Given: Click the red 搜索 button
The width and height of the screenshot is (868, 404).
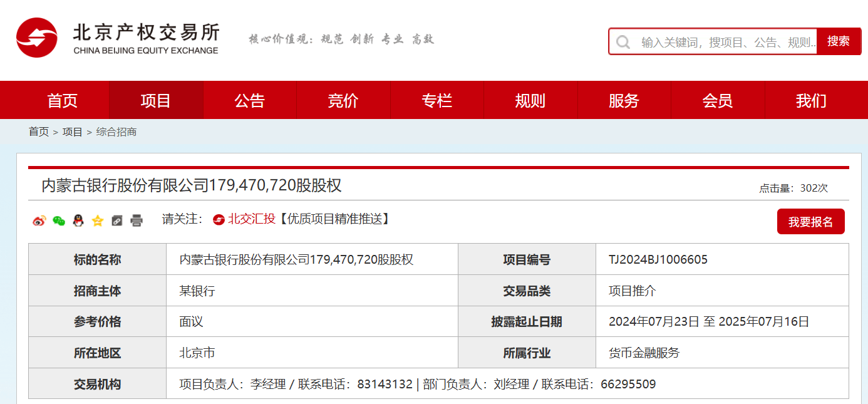Looking at the screenshot, I should tap(839, 41).
